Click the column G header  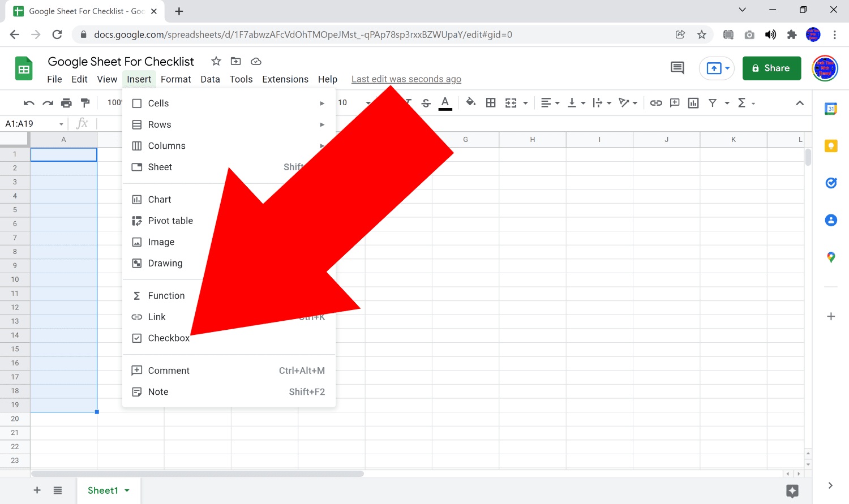pyautogui.click(x=465, y=140)
